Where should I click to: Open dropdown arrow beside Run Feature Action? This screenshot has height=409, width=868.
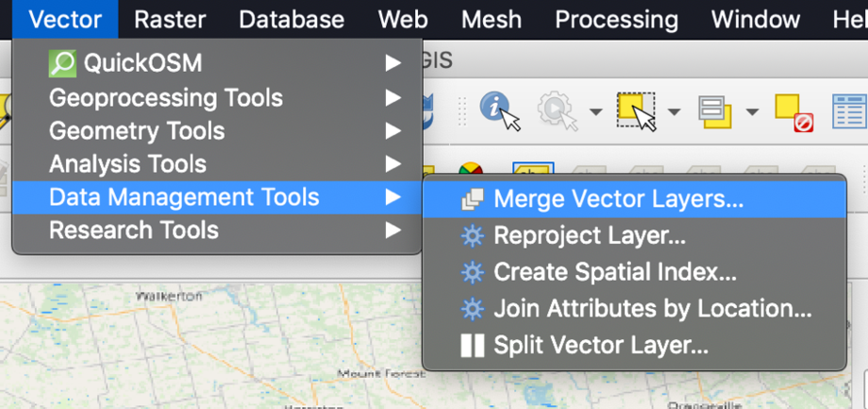[595, 112]
